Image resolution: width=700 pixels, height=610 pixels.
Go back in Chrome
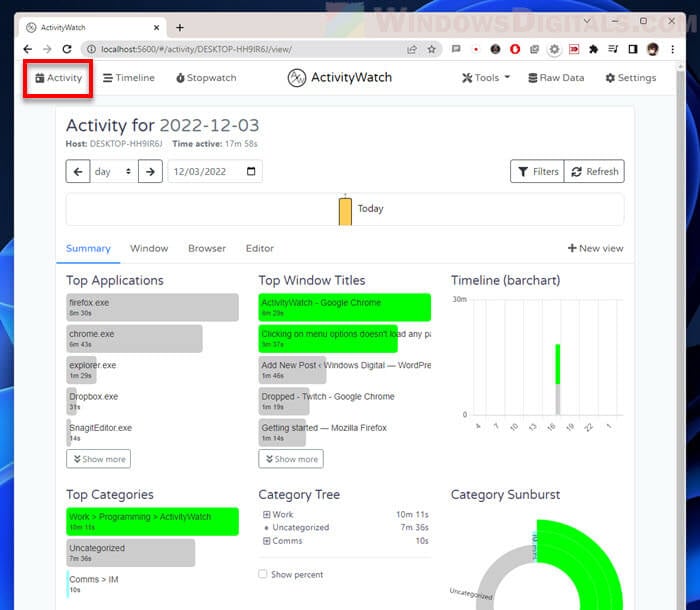pos(28,49)
